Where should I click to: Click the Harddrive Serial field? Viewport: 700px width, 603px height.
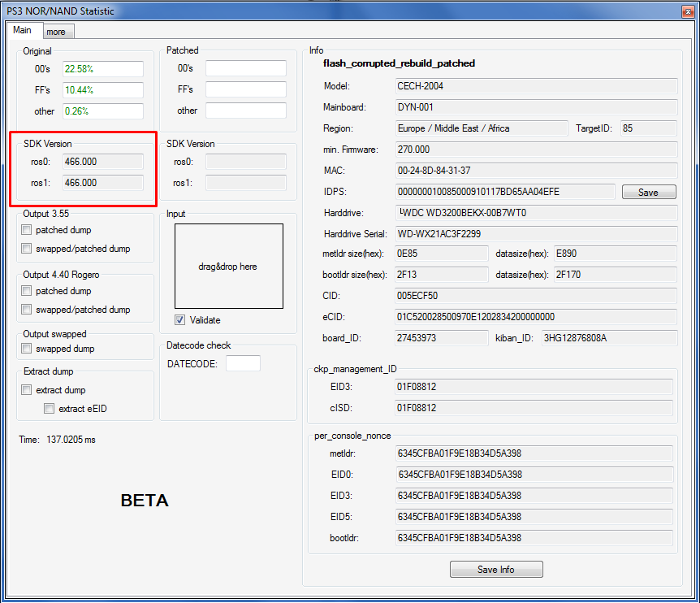coord(537,234)
